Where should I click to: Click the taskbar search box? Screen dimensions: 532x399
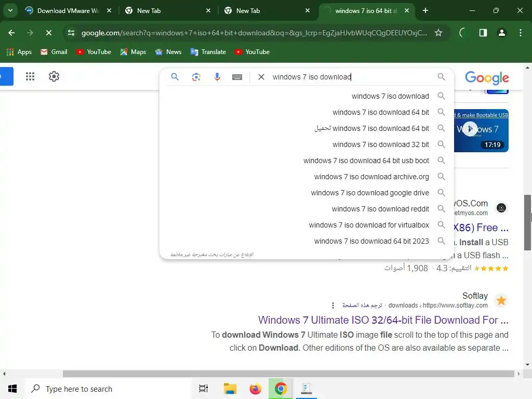pos(109,389)
